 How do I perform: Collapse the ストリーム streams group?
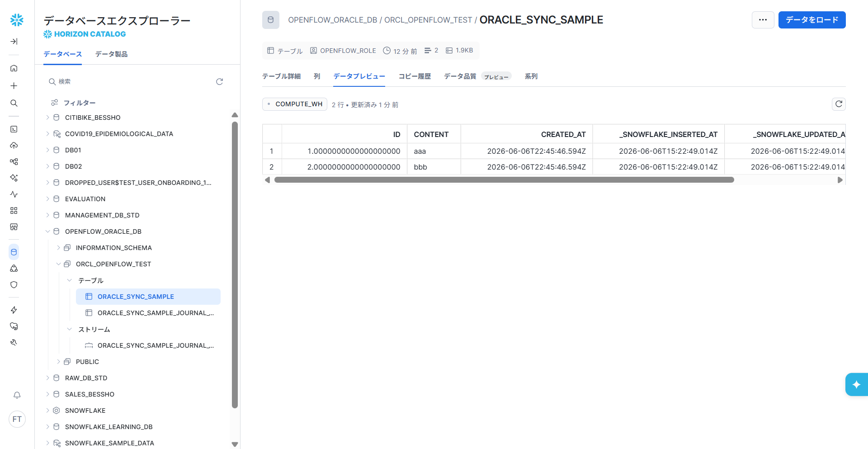(x=69, y=329)
